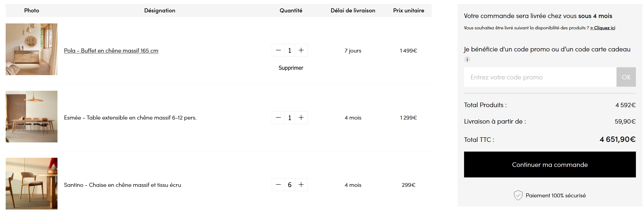This screenshot has height=210, width=644.
Task: Click the 'Cliquez ici' delivery link
Action: coord(602,28)
